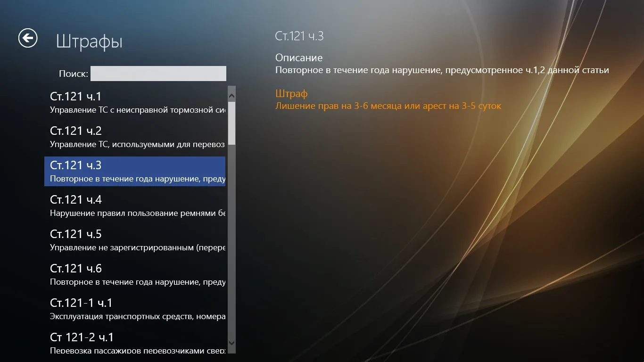Click the list scrollbar down arrow
644x362 pixels.
[231, 344]
